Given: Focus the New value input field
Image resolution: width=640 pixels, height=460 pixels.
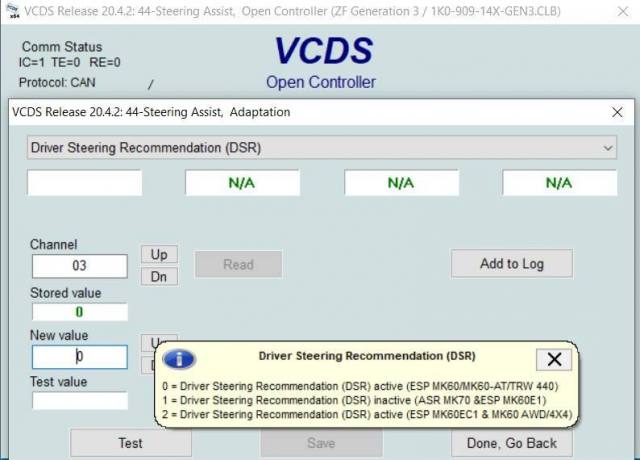Looking at the screenshot, I should point(79,357).
